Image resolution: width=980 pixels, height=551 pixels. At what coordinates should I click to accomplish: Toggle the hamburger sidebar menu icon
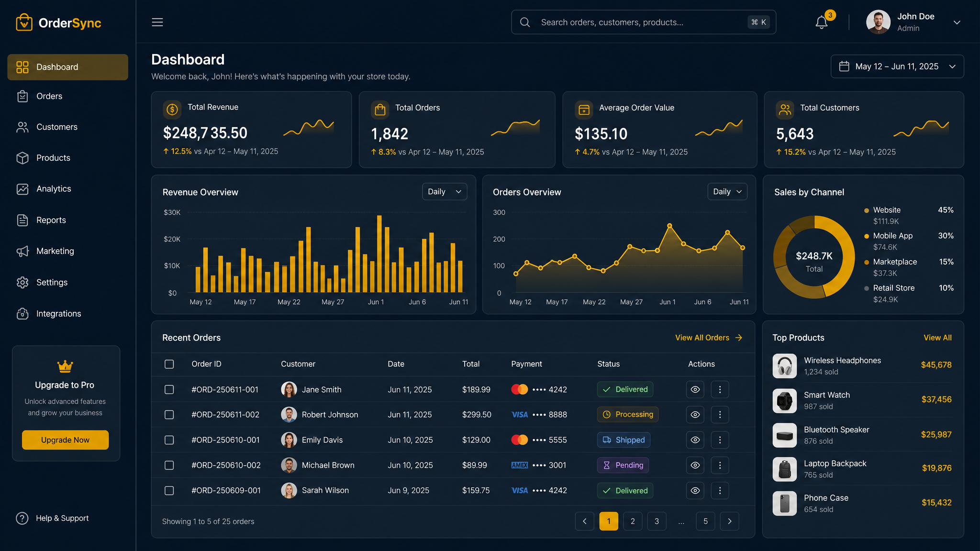click(157, 22)
